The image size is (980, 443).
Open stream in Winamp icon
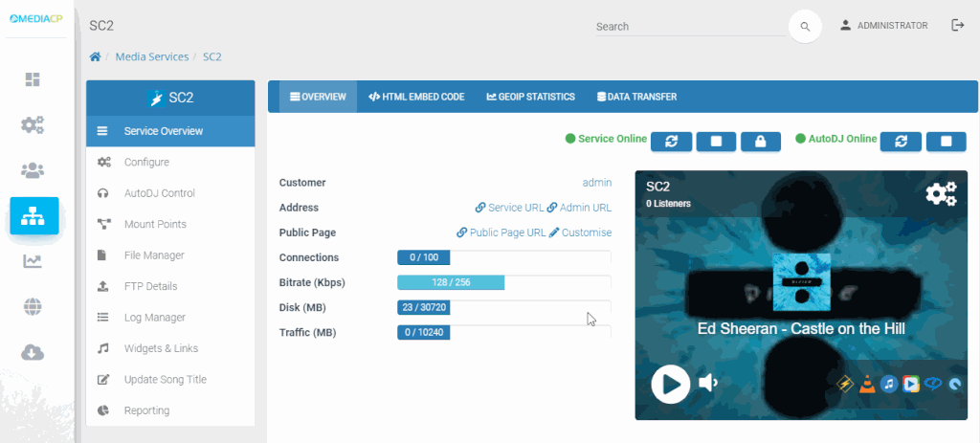[x=845, y=384]
